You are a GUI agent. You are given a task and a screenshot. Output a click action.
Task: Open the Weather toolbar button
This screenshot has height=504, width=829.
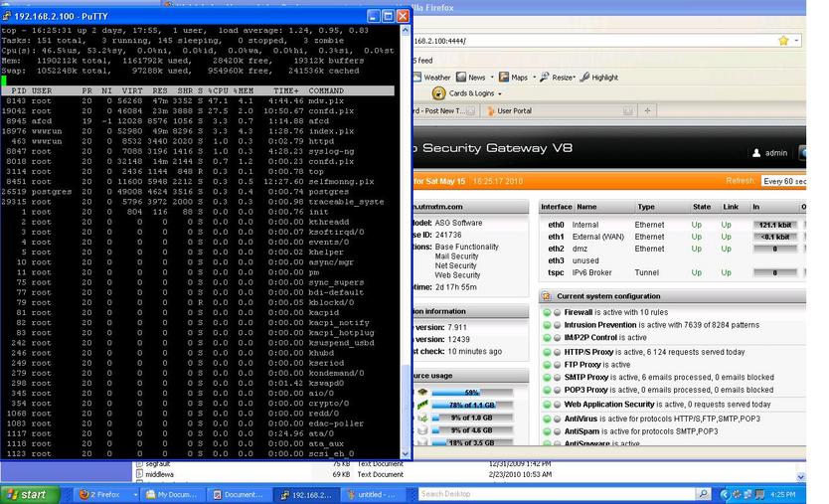(x=432, y=78)
